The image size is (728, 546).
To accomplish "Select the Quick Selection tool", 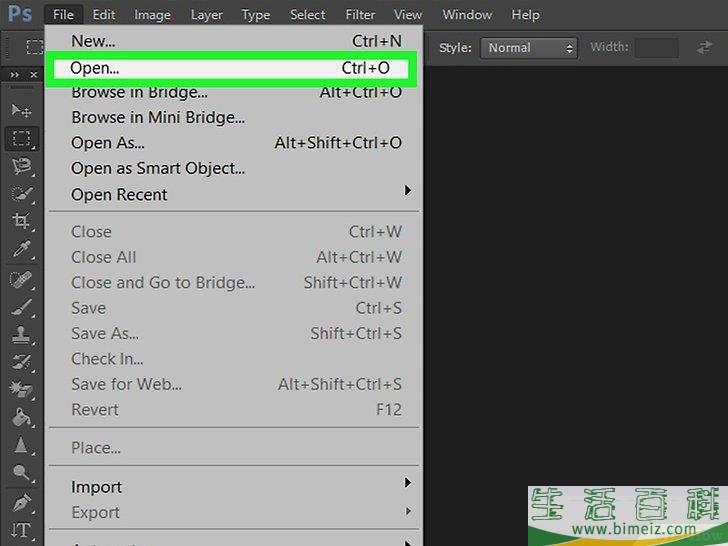I will coord(21,193).
